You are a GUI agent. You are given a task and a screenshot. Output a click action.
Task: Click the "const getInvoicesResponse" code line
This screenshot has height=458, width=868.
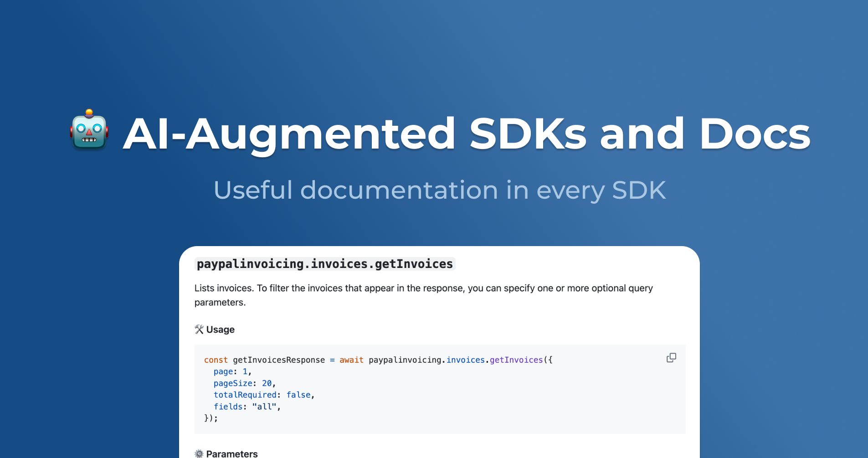pyautogui.click(x=378, y=360)
